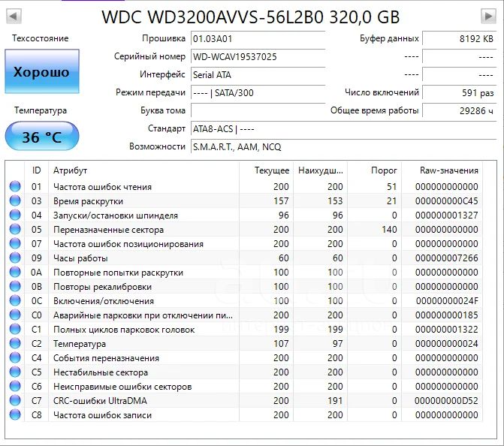Click threshold value 140

(389, 230)
